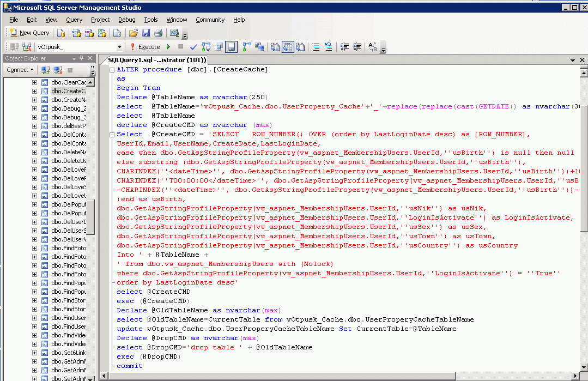
Task: Select Results to Grid mode
Action: (288, 47)
